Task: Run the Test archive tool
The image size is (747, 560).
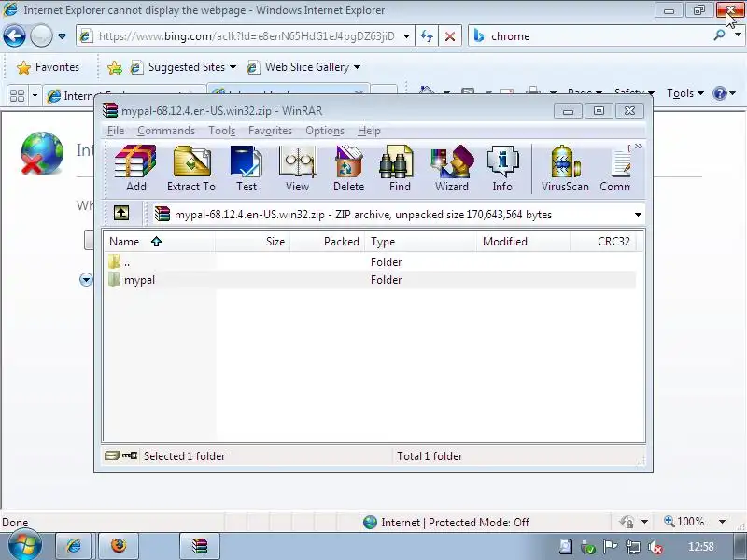Action: click(247, 169)
